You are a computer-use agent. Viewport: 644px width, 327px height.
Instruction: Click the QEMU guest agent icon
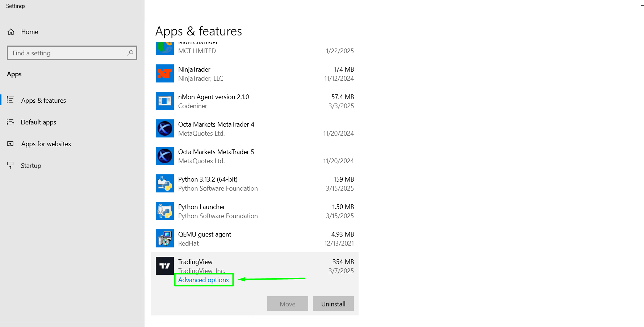[165, 238]
